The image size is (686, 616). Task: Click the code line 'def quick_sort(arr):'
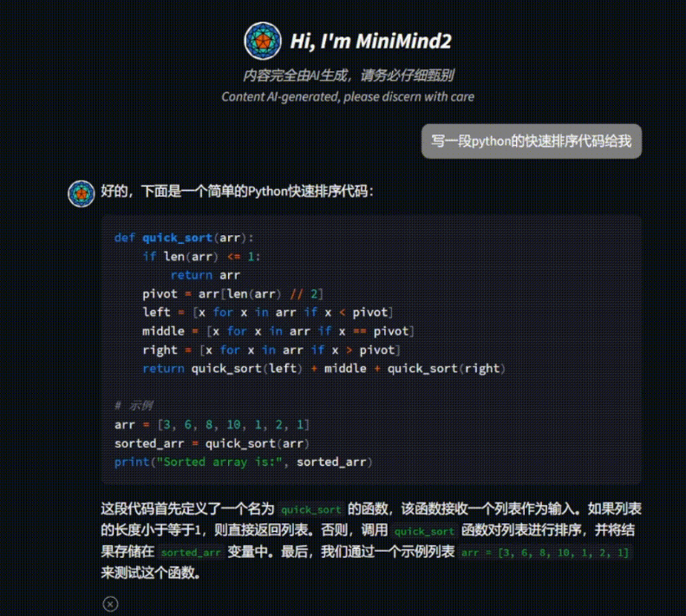[184, 238]
